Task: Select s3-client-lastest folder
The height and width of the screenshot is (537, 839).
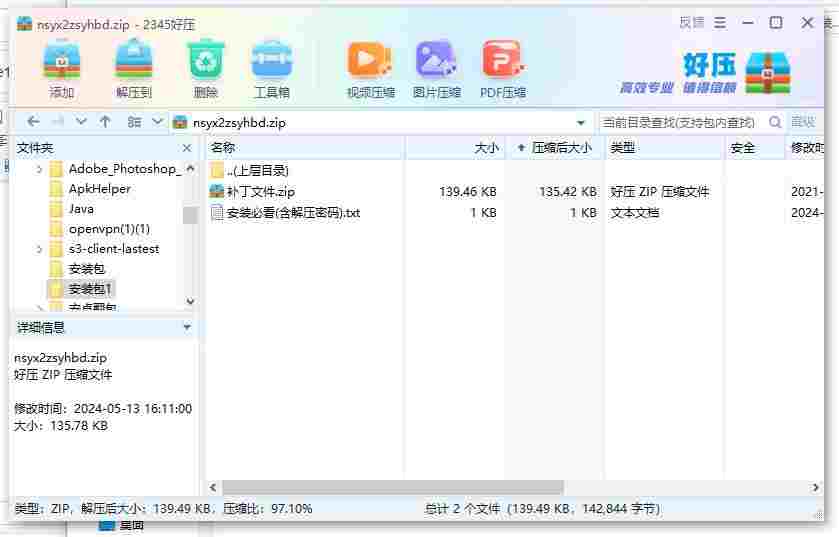Action: (x=114, y=249)
